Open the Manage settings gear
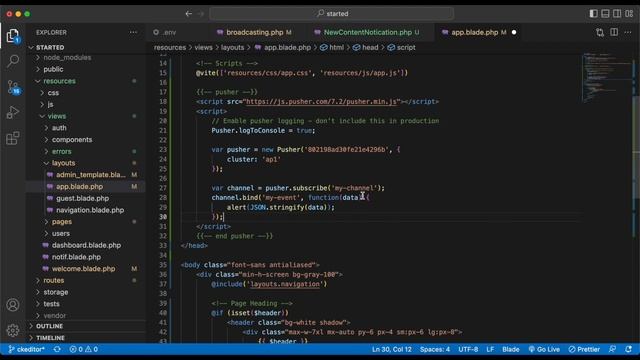640x360 pixels. tap(13, 330)
